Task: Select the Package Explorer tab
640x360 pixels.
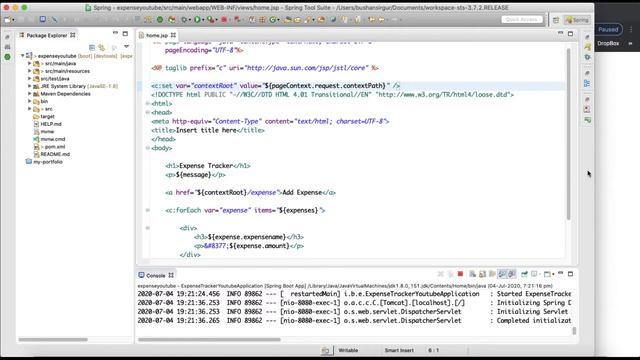Action: (x=47, y=36)
